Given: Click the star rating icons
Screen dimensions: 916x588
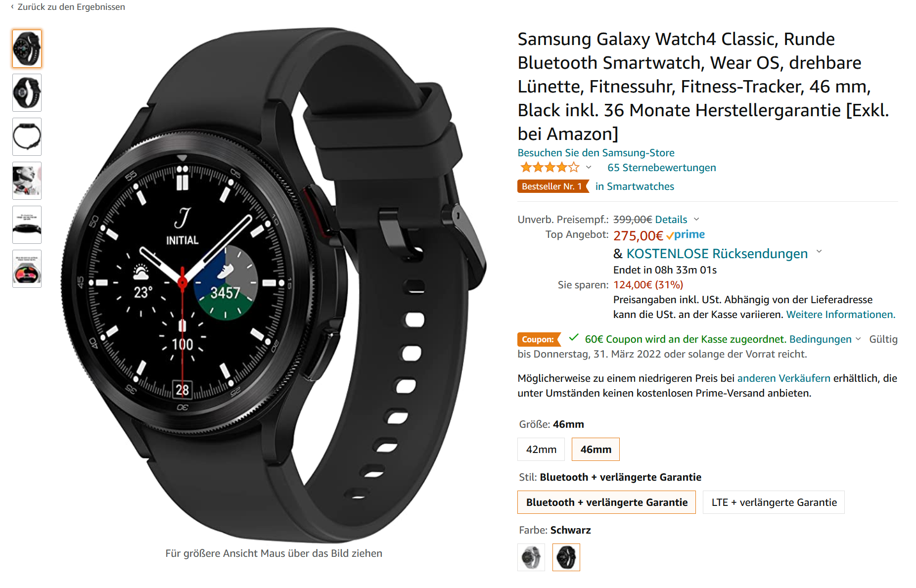Looking at the screenshot, I should point(550,168).
